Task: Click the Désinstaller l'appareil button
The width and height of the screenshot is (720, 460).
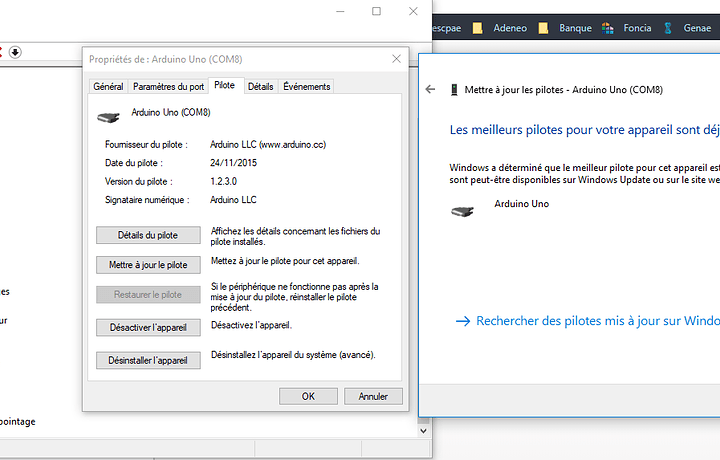Action: (148, 360)
